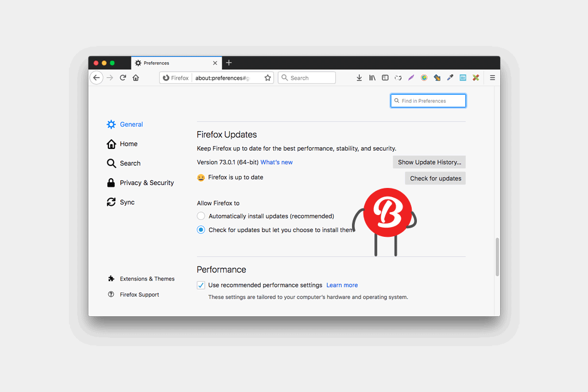Click the globe extension icon
The width and height of the screenshot is (588, 392).
coord(424,78)
